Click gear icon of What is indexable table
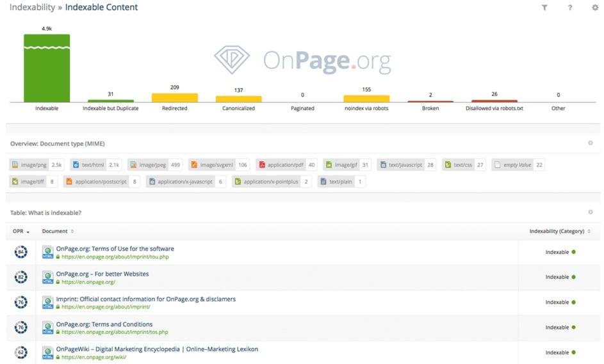Viewport: 604px width, 364px height. tap(590, 212)
